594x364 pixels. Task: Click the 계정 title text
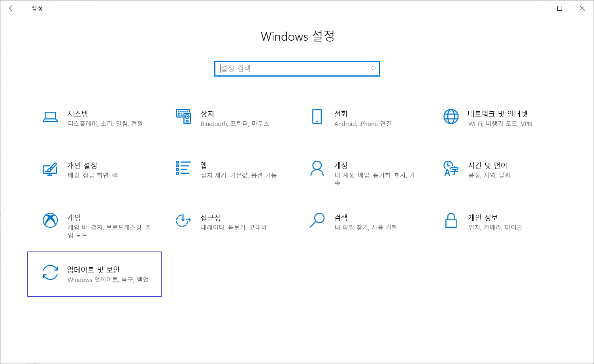click(341, 165)
